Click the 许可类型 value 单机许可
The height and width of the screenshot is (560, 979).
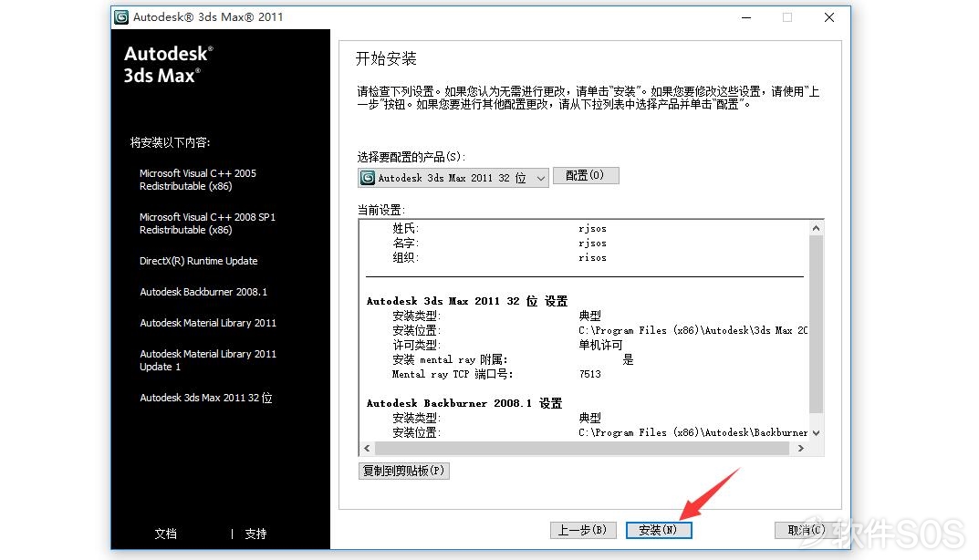(x=600, y=345)
